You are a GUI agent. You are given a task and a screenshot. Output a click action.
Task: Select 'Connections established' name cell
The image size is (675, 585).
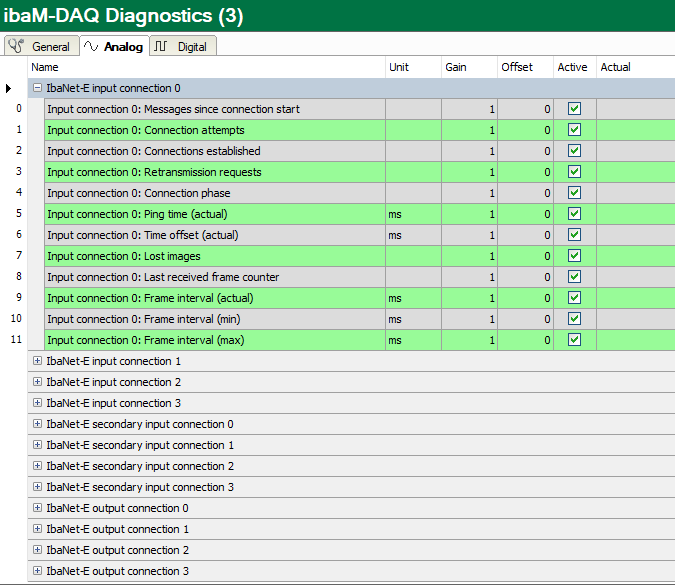coord(215,151)
